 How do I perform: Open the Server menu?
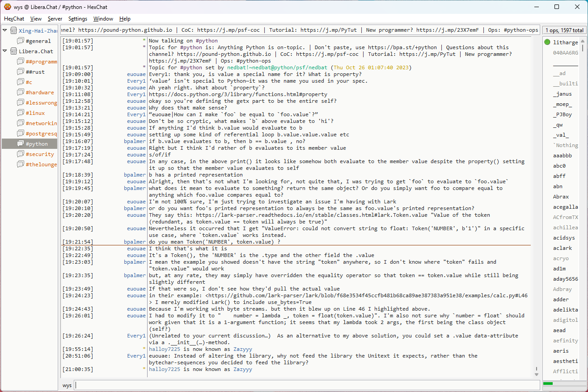[55, 19]
